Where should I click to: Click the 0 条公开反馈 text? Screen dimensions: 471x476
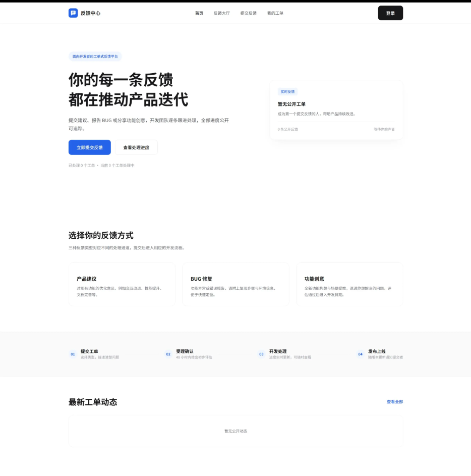pos(287,129)
